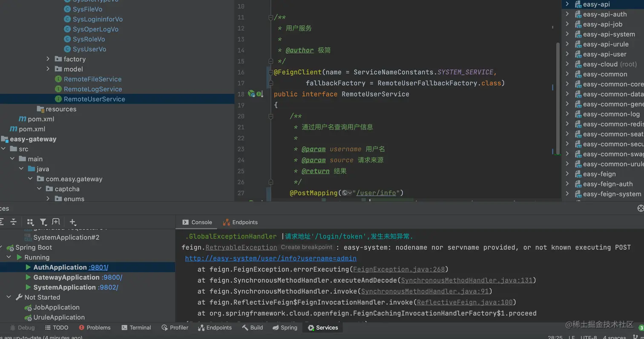Click the Maven icon of easy-feign module

click(x=578, y=174)
